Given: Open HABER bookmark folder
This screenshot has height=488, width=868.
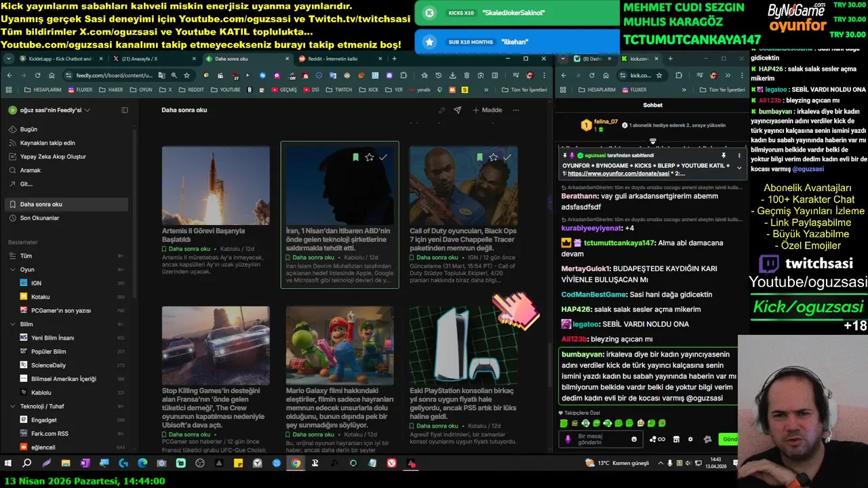Looking at the screenshot, I should 112,89.
